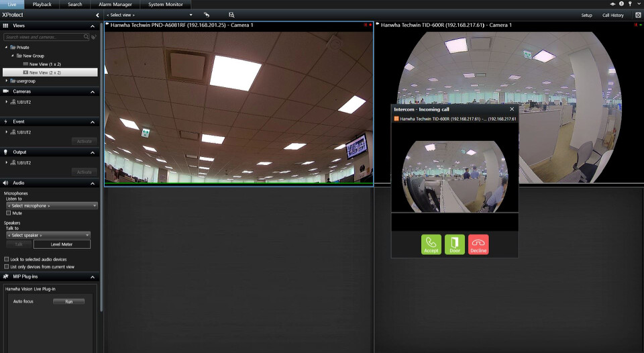Select the PND-A6081RF camera view

[239, 103]
